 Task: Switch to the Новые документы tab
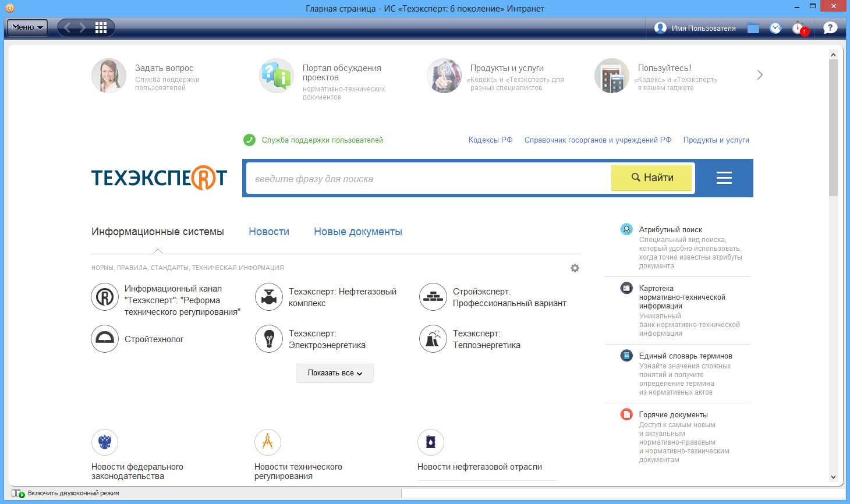tap(358, 232)
